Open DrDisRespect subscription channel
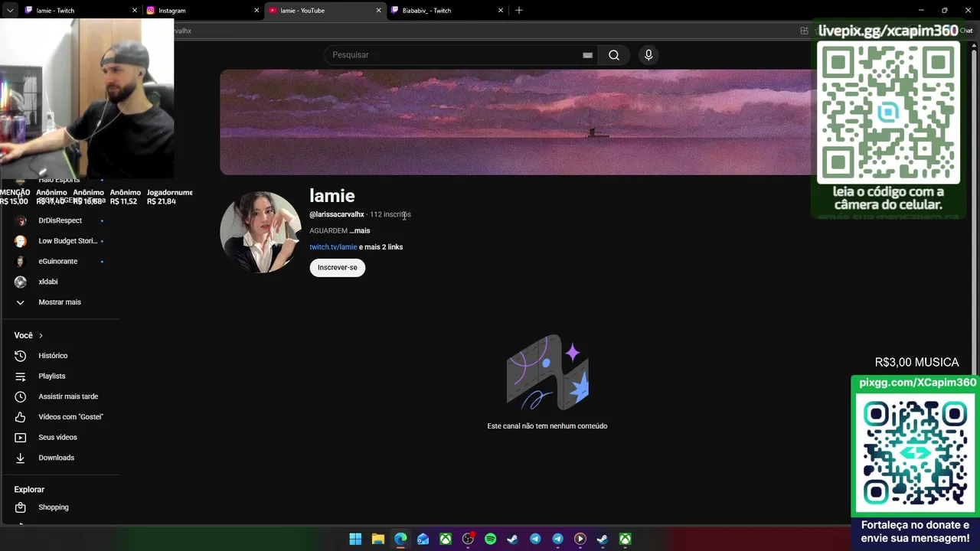 (x=60, y=220)
